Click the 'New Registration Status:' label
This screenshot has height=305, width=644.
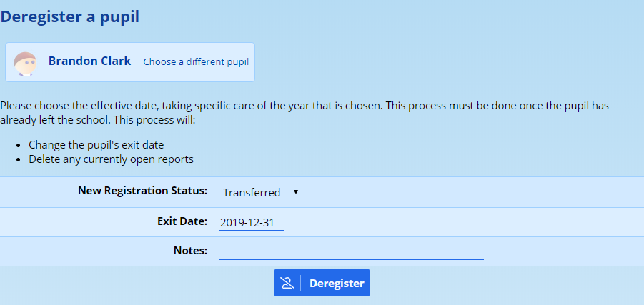click(142, 191)
